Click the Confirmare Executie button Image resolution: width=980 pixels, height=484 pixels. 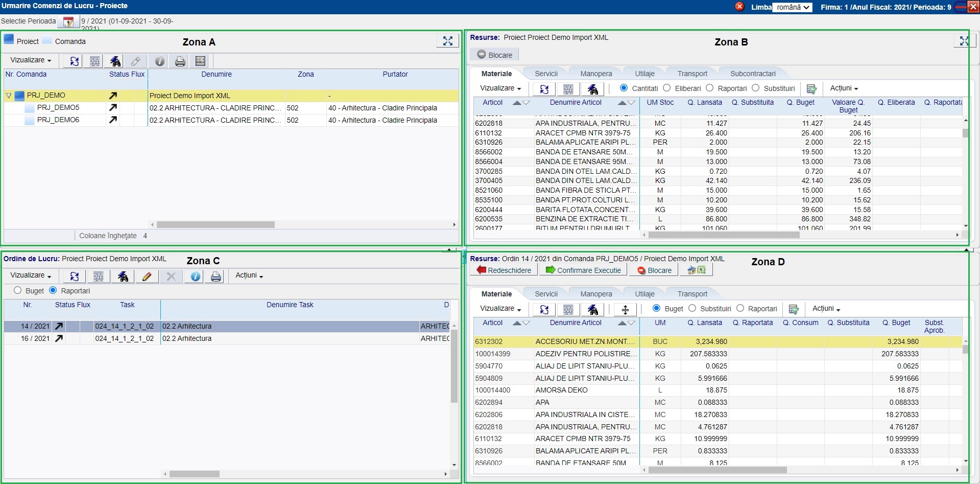click(x=583, y=270)
